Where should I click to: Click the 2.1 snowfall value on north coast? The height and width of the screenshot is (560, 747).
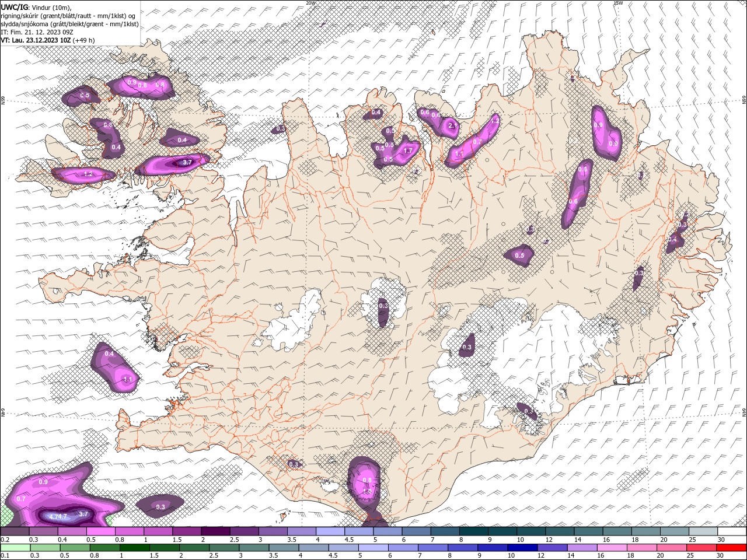pyautogui.click(x=452, y=125)
